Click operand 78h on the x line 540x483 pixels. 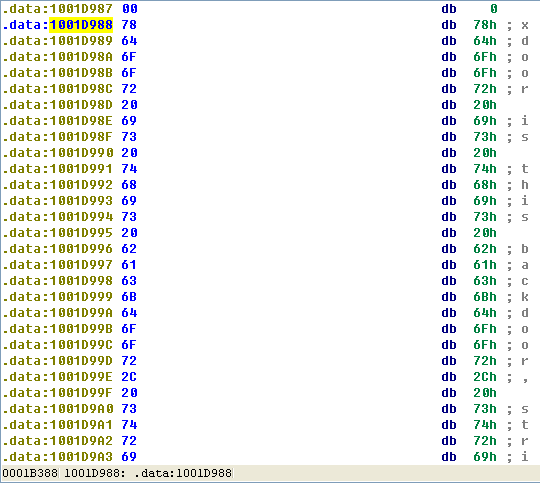tap(485, 25)
